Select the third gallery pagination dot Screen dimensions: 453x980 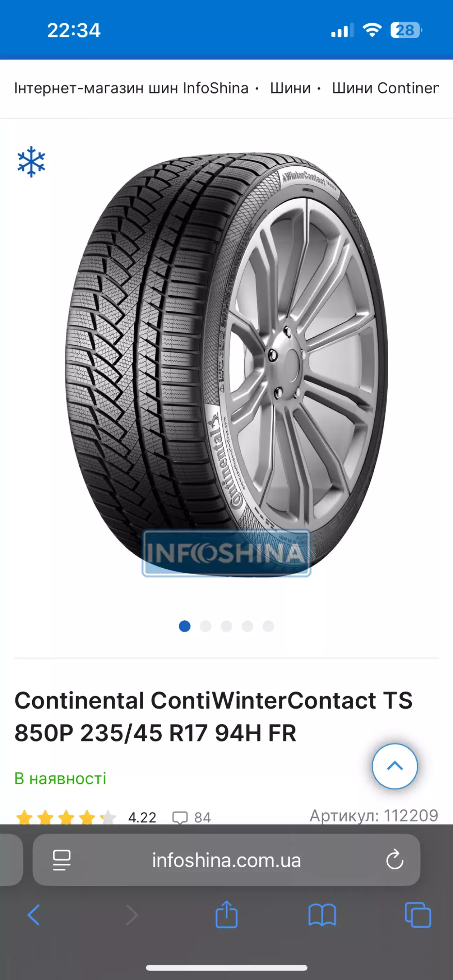(226, 626)
